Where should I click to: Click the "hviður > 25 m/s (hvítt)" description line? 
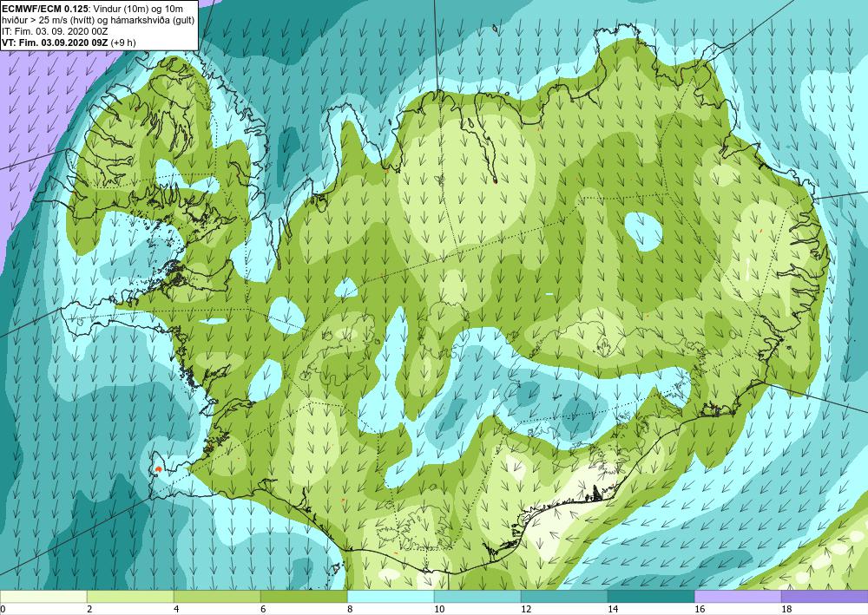(x=49, y=20)
